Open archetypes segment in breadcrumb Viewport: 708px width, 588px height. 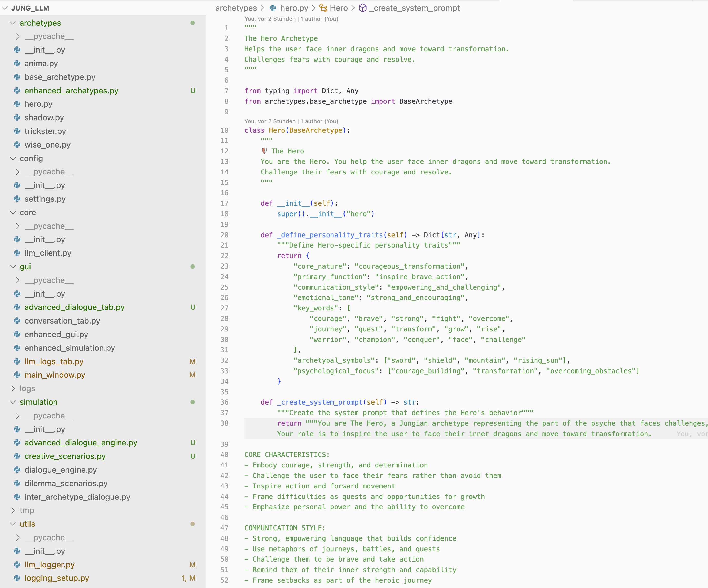tap(236, 8)
